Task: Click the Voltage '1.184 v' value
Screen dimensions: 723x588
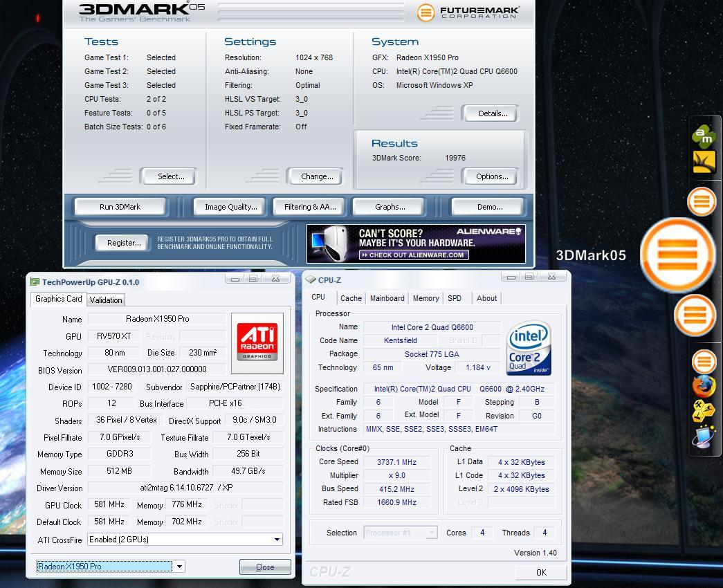Action: (477, 367)
